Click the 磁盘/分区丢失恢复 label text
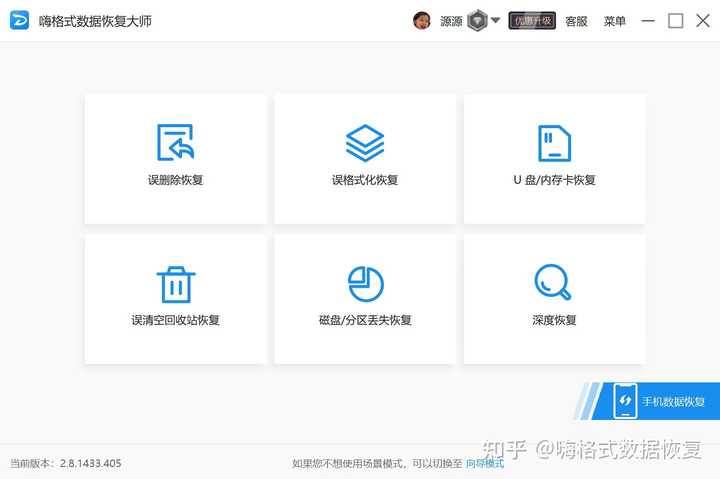The image size is (720, 479). [x=365, y=320]
